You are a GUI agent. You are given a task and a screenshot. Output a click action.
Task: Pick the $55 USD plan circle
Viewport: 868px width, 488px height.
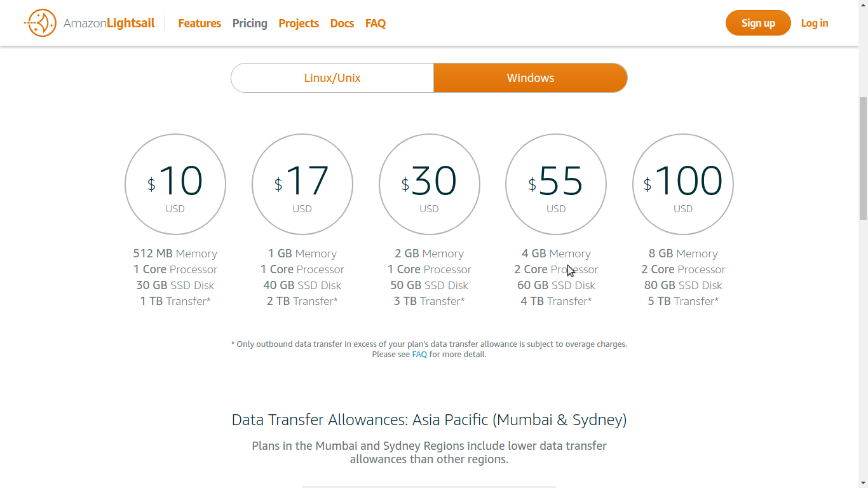click(x=556, y=184)
